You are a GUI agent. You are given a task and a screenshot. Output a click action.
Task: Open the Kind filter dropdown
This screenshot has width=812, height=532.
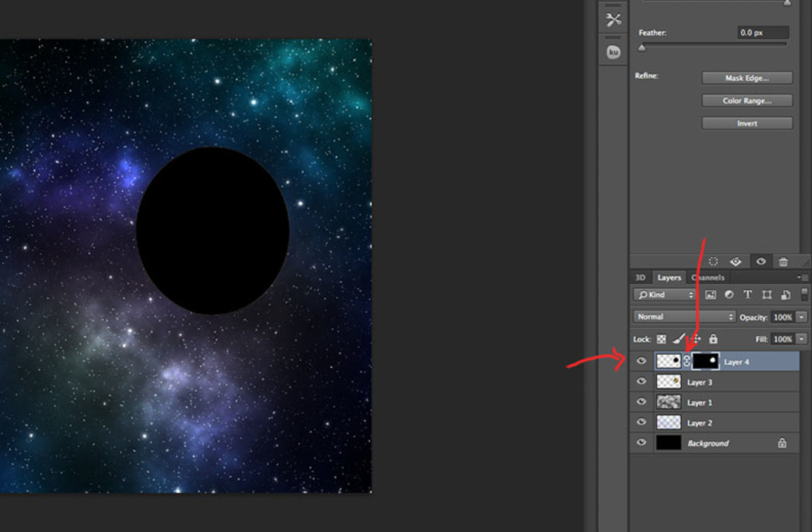click(x=663, y=294)
